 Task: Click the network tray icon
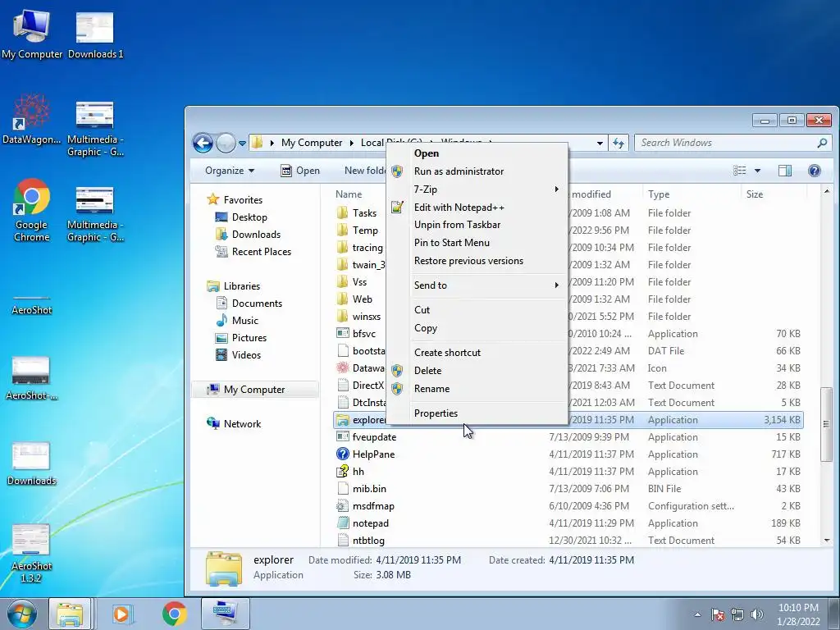point(737,614)
